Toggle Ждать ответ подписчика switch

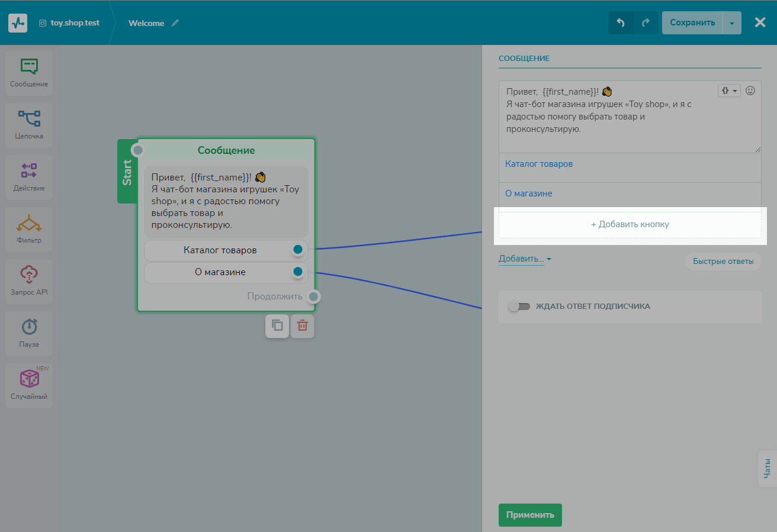pos(519,307)
